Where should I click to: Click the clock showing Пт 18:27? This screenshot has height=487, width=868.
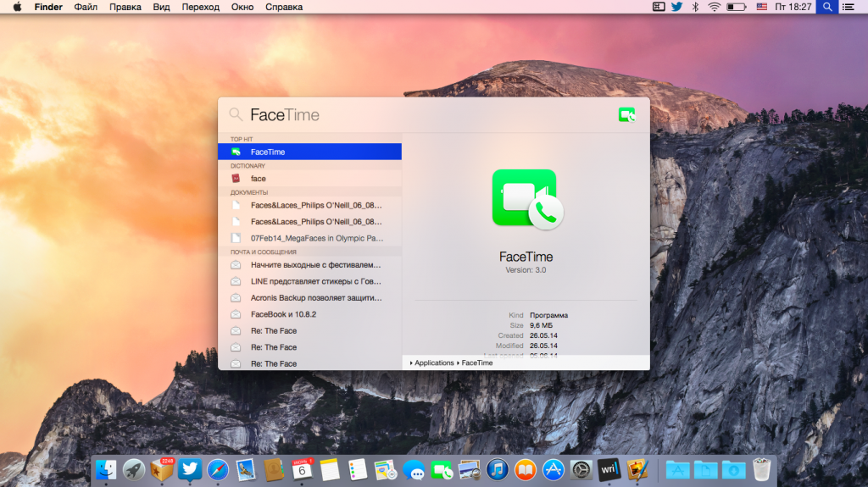[x=793, y=7]
